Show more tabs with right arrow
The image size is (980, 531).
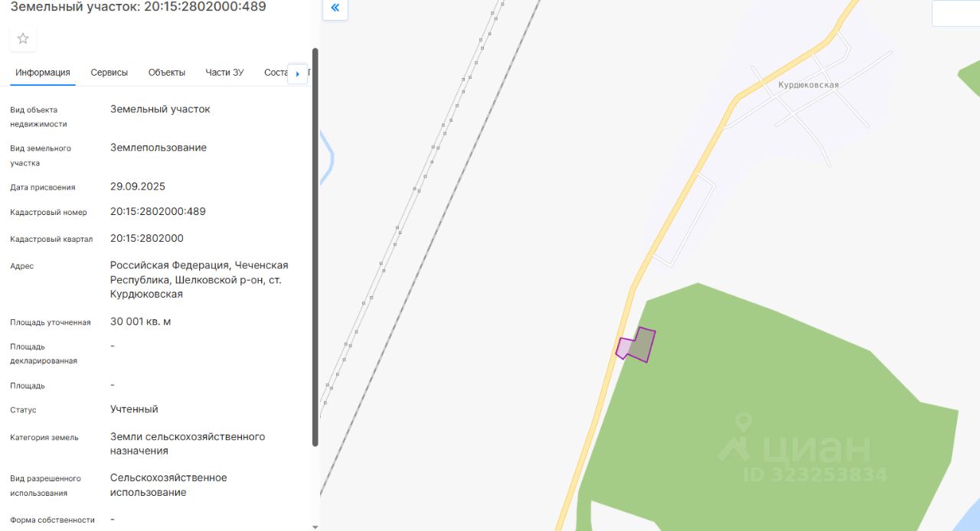(x=298, y=74)
